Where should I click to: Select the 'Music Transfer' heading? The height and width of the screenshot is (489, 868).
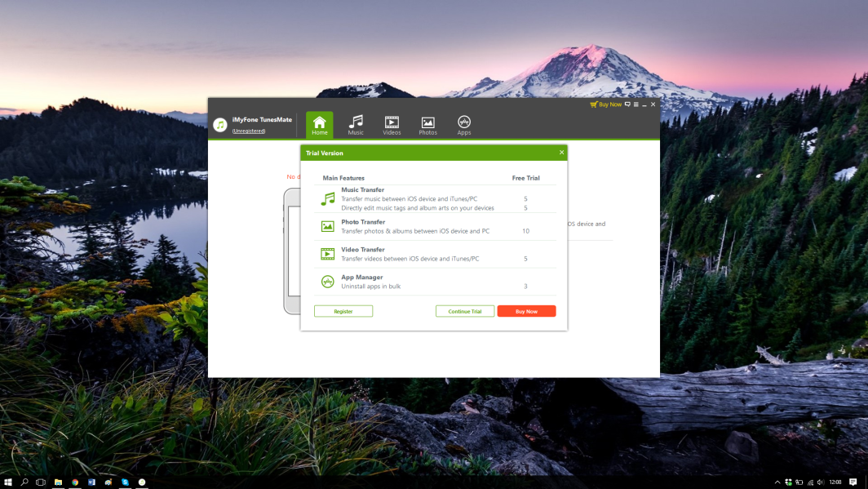click(362, 189)
